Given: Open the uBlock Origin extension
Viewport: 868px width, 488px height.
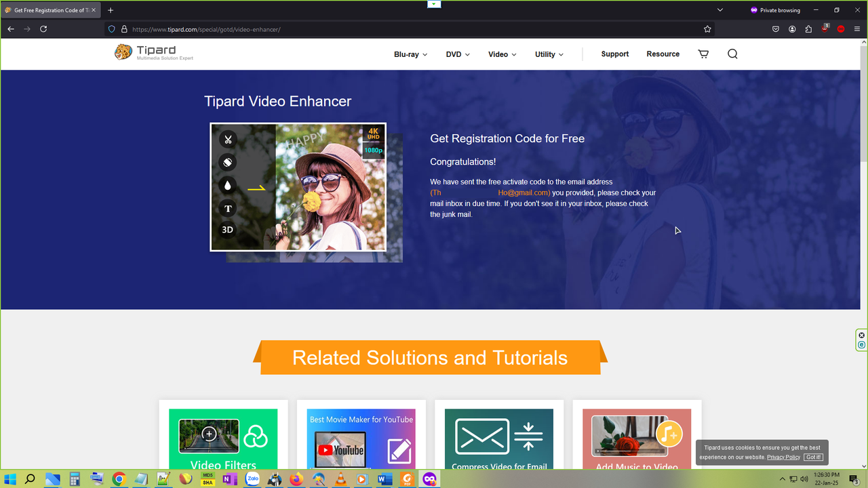Looking at the screenshot, I should click(825, 28).
